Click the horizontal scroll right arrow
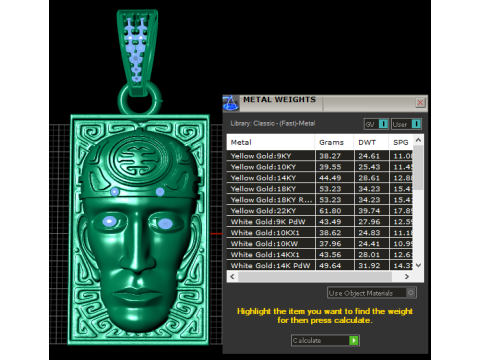 coord(407,276)
